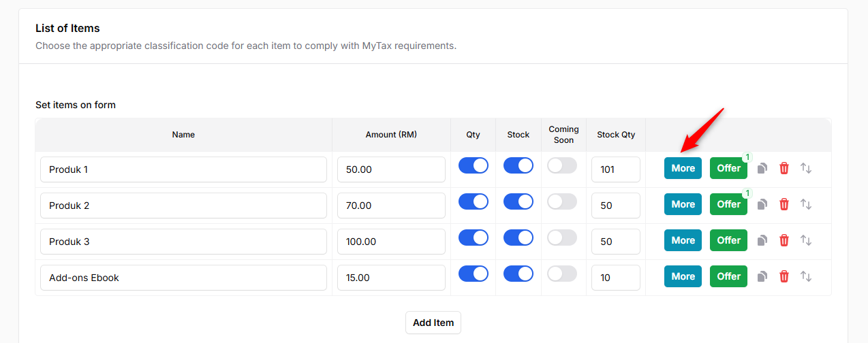Enable Coming Soon for Add-ons Ebook
This screenshot has width=868, height=343.
[x=562, y=274]
